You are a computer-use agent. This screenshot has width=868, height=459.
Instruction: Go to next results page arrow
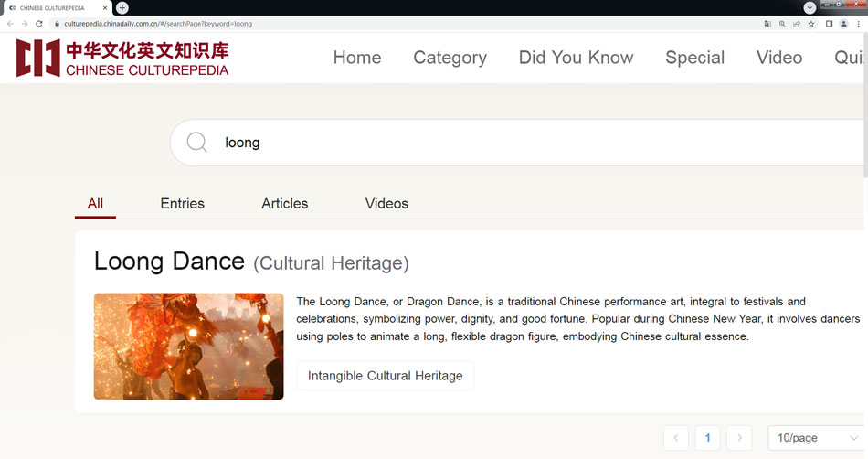coord(739,438)
